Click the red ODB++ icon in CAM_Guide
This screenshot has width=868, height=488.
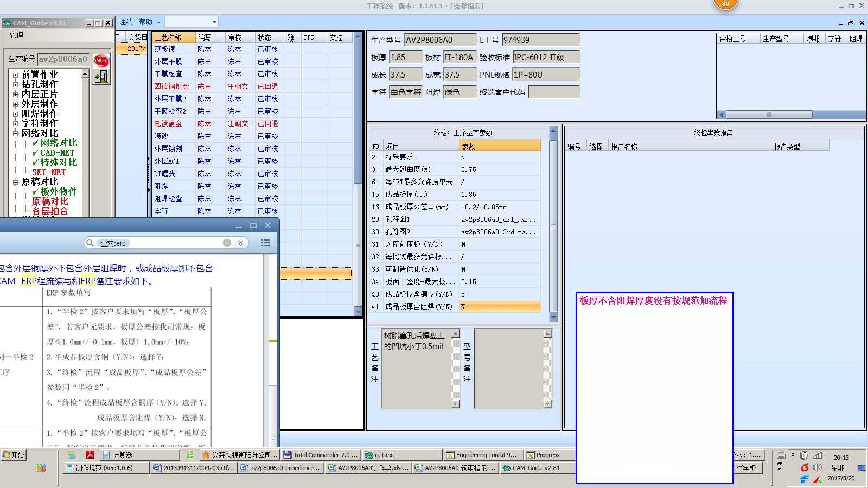point(101,60)
